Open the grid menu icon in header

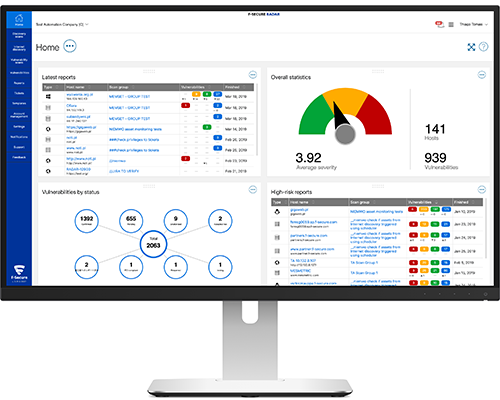click(451, 24)
